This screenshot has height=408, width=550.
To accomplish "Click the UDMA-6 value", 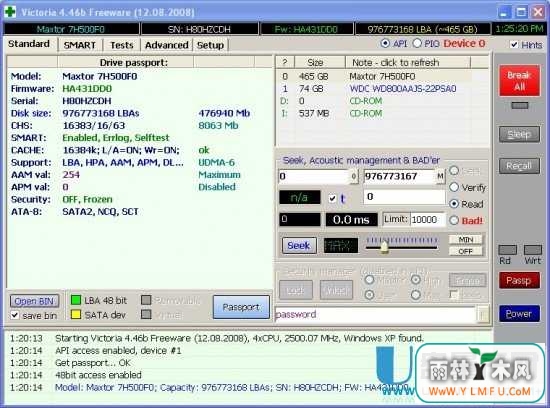I will (x=216, y=162).
